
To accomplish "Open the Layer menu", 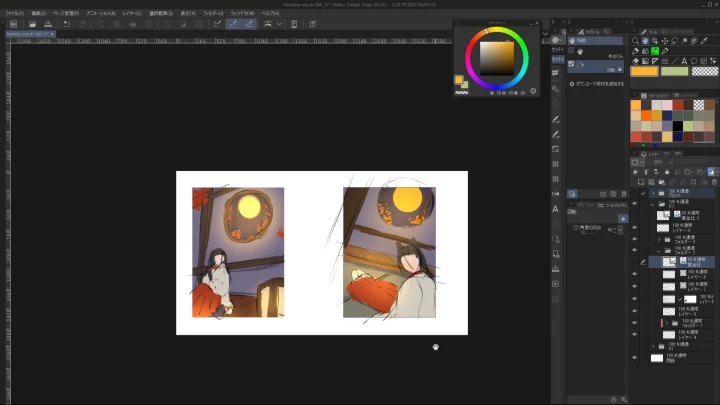I will 132,13.
